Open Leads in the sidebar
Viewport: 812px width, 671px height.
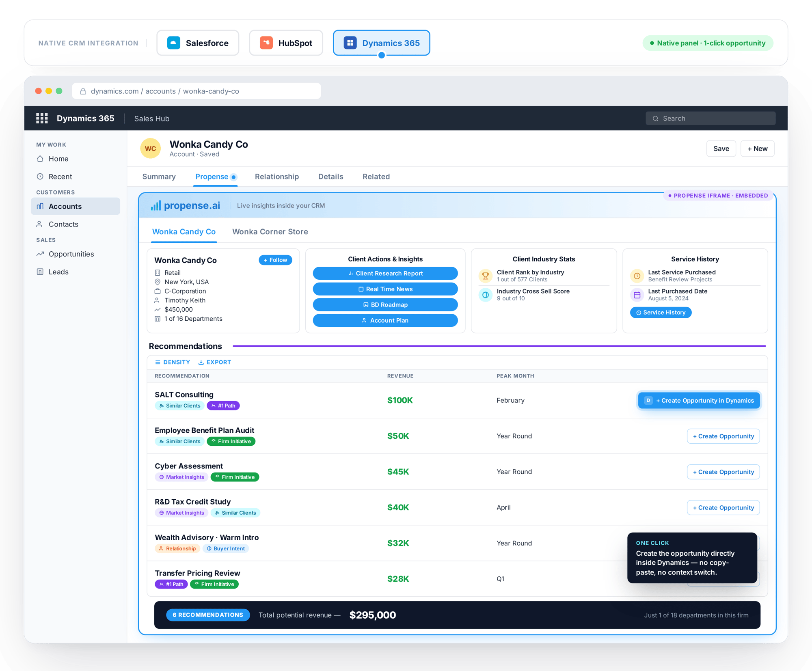coord(76,272)
